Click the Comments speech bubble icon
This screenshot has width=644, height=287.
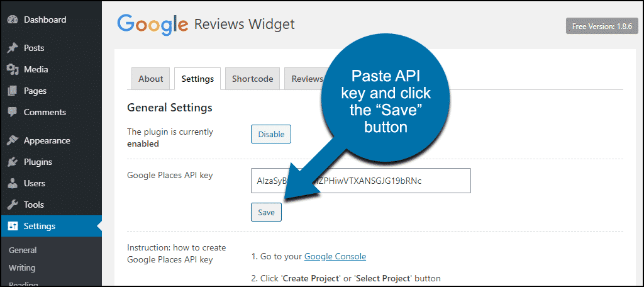(12, 112)
